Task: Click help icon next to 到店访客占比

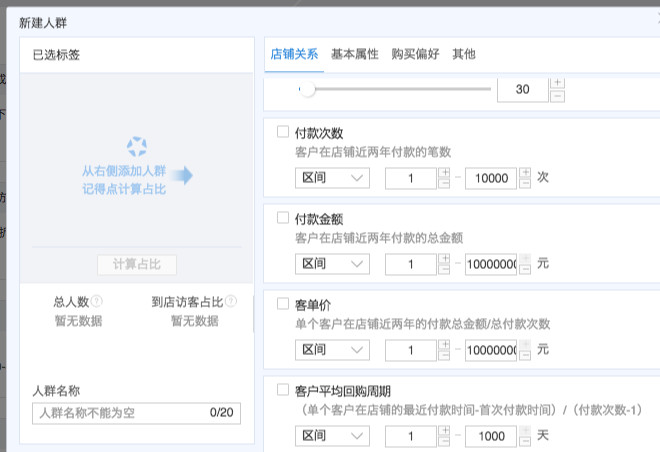Action: tap(231, 301)
